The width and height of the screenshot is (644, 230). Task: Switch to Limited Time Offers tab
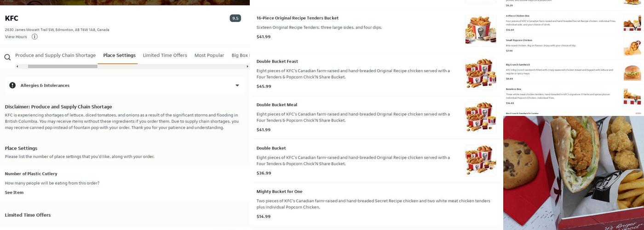(x=165, y=55)
